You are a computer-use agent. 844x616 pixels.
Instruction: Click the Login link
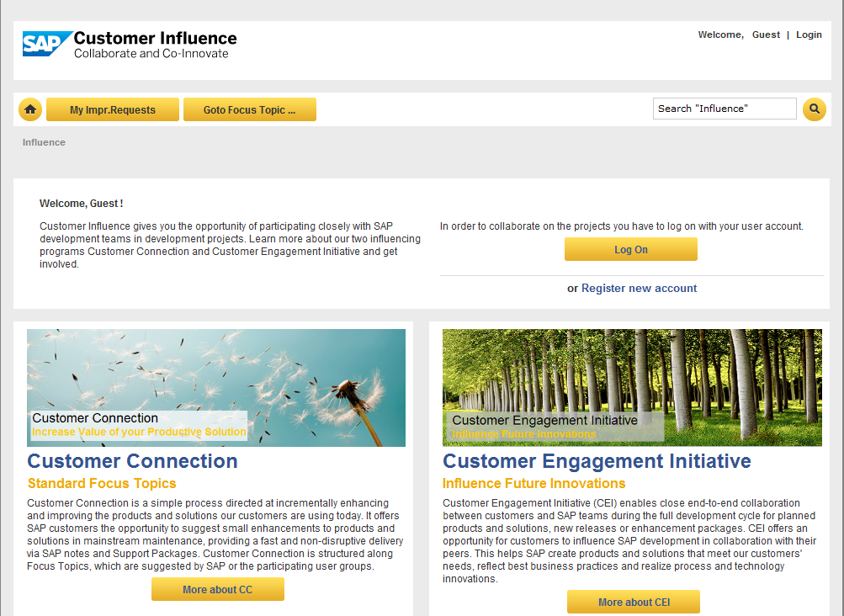809,35
